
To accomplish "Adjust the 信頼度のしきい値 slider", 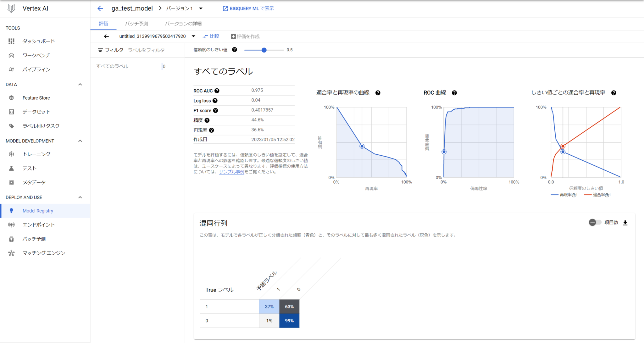I will (264, 50).
